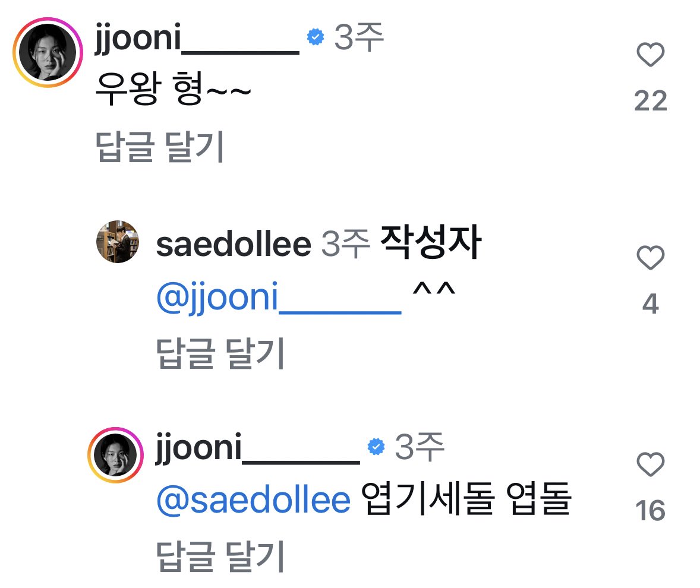The image size is (700, 588).
Task: Like saedollee's '^^' reply with the heart
Action: pyautogui.click(x=651, y=257)
